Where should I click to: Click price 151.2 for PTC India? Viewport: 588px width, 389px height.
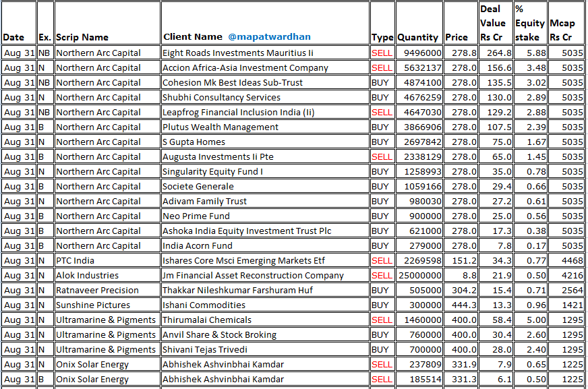[461, 260]
